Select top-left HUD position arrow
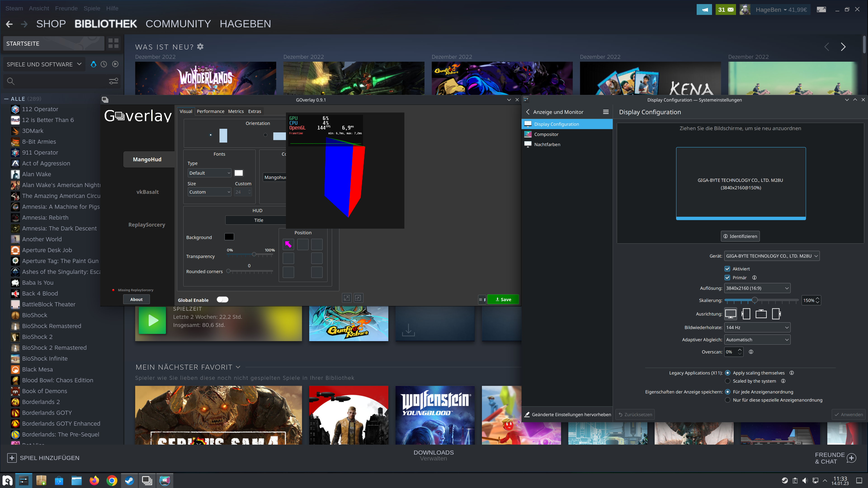868x488 pixels. coord(288,244)
